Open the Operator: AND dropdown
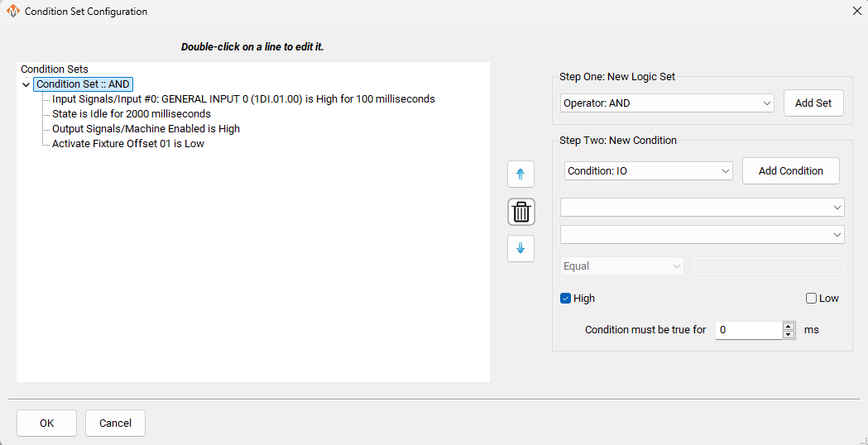Image resolution: width=868 pixels, height=445 pixels. point(667,103)
